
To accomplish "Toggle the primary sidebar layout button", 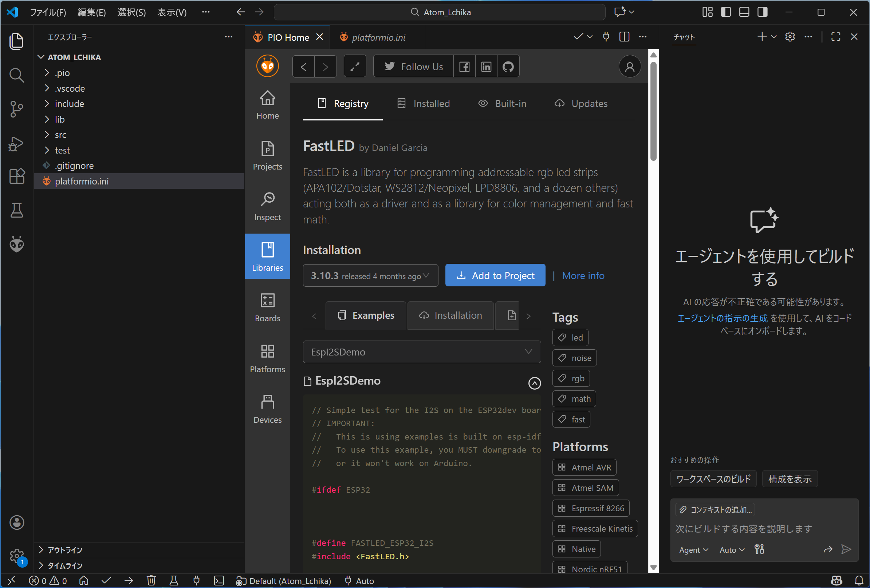I will 725,12.
